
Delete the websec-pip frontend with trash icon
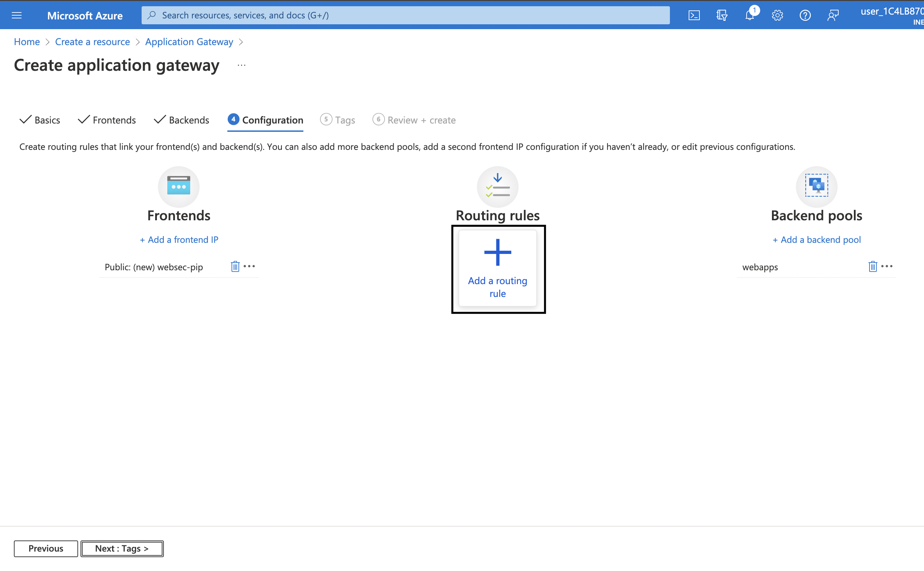(235, 267)
